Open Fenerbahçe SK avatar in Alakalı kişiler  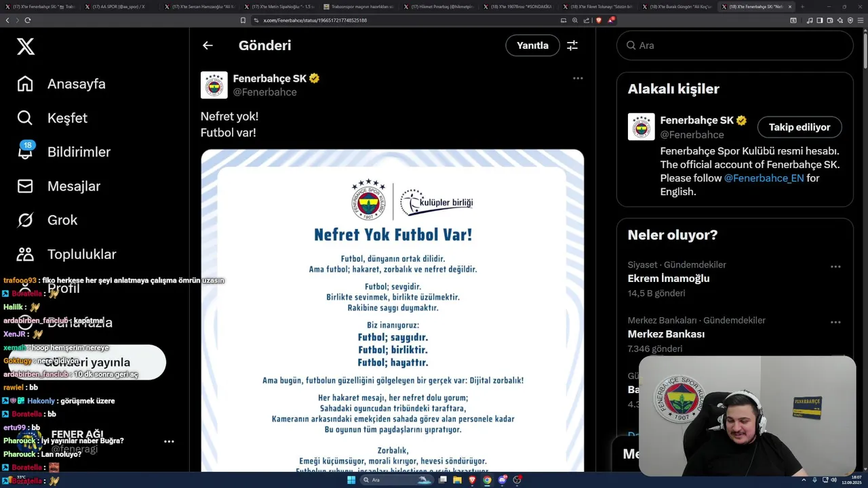pos(642,127)
